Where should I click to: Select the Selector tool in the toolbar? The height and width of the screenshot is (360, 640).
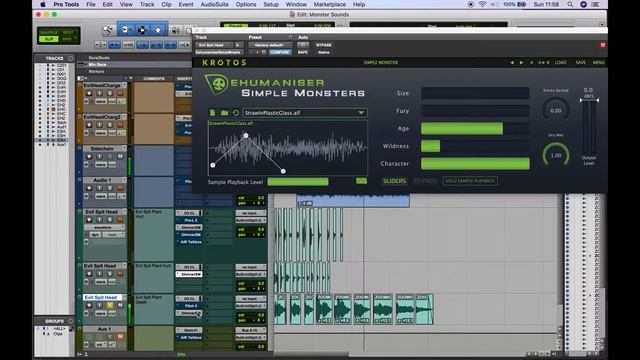142,30
